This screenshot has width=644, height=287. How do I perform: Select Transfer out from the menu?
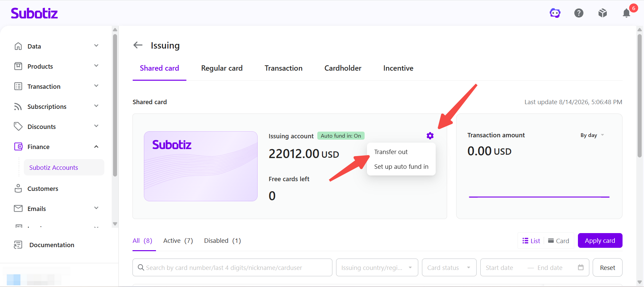coord(391,152)
